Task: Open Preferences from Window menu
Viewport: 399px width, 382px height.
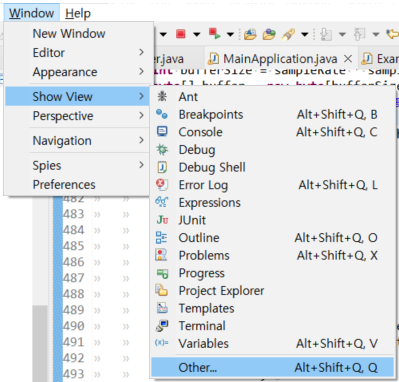Action: (77, 184)
